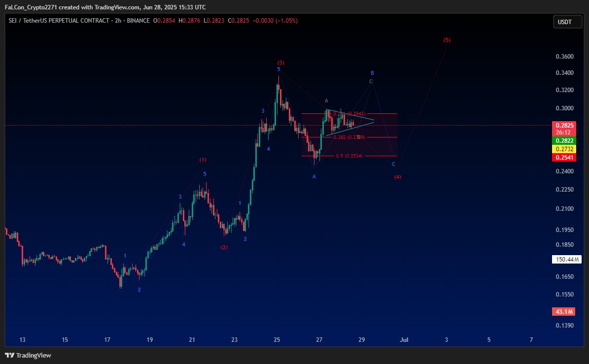Select the open value O0.2854
This screenshot has height=364, width=589.
click(x=164, y=21)
